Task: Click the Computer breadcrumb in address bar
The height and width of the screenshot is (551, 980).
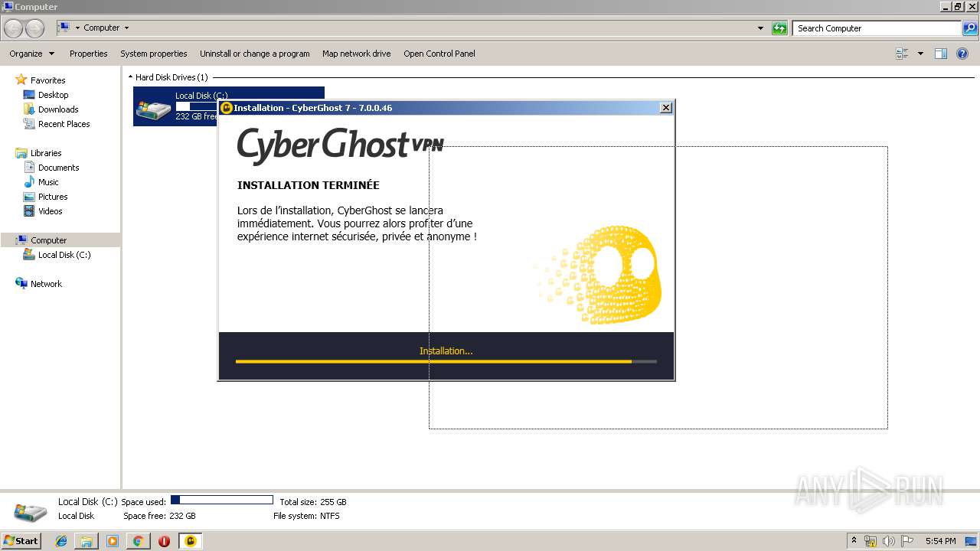Action: click(x=101, y=28)
